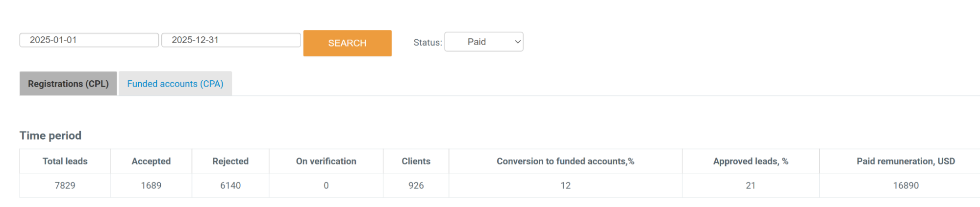Click the Total leads column header

click(x=65, y=161)
